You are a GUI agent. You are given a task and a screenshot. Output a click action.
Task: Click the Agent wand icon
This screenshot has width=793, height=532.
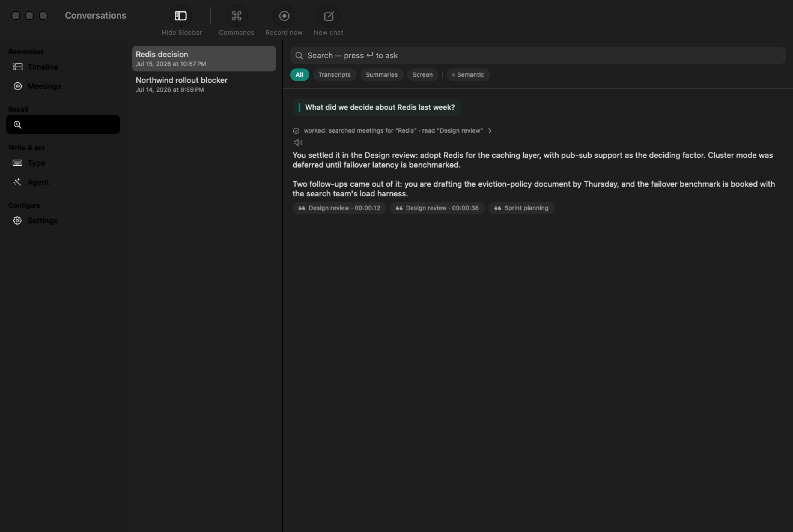[17, 182]
